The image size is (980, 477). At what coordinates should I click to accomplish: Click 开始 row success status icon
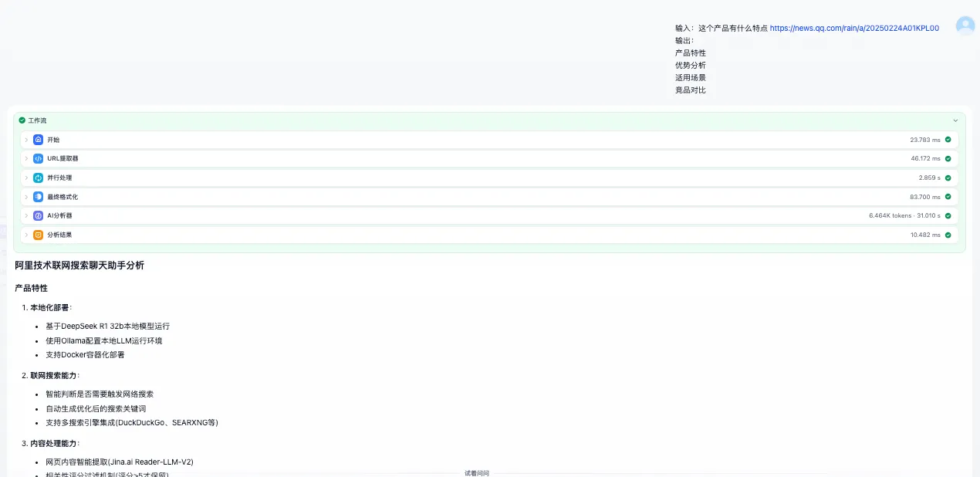point(948,140)
